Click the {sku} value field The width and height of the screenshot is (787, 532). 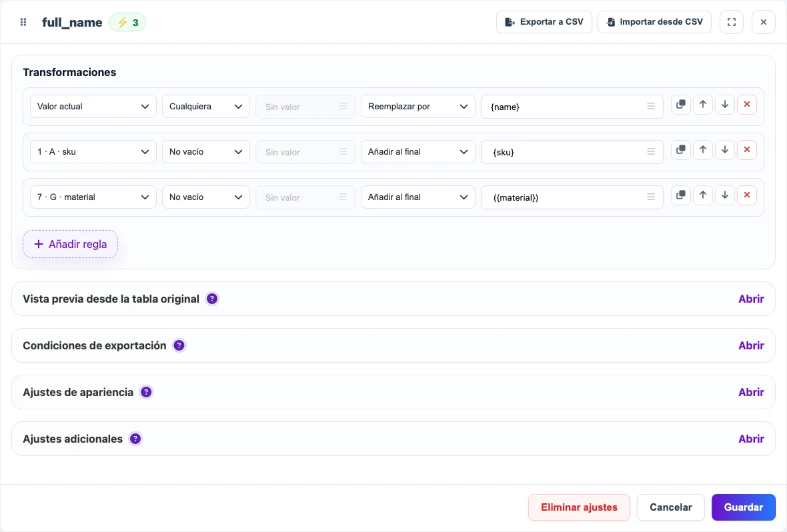pyautogui.click(x=572, y=151)
